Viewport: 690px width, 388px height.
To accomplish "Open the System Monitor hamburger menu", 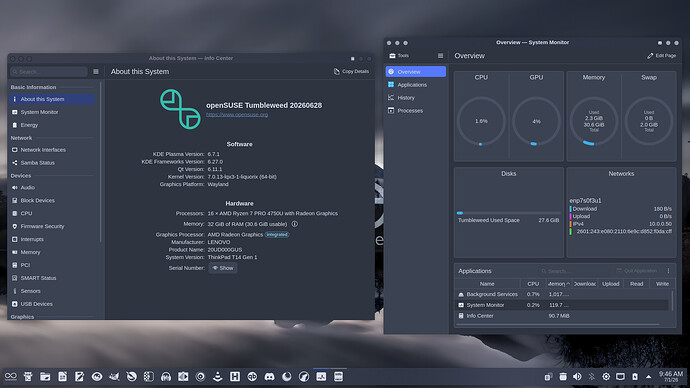I will (440, 56).
